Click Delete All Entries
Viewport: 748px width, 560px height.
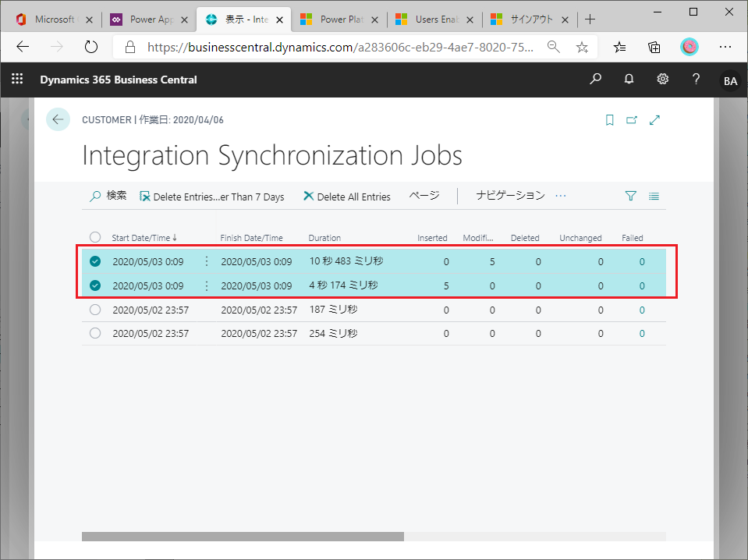tap(347, 197)
